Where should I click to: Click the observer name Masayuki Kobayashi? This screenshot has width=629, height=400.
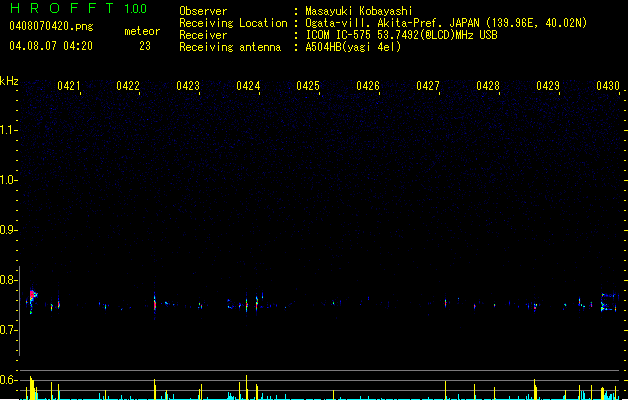click(359, 11)
